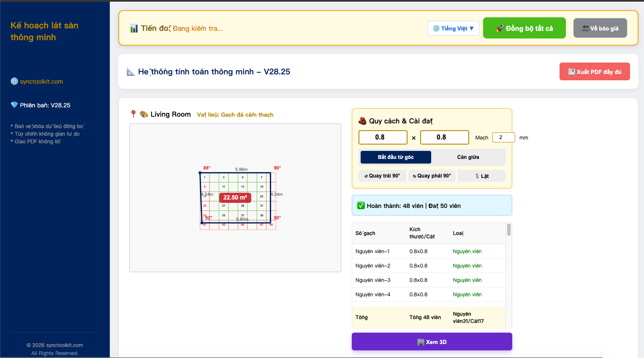Click Quay trái 90° rotate button

coord(382,176)
